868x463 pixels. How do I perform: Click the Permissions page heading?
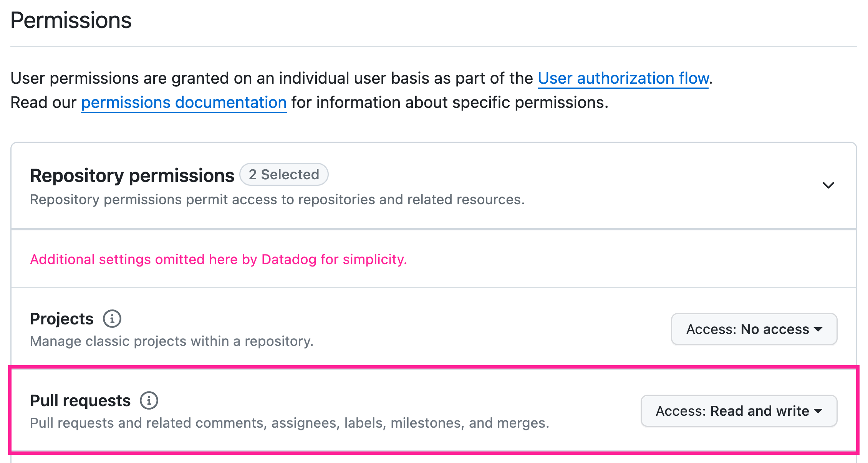pos(71,20)
